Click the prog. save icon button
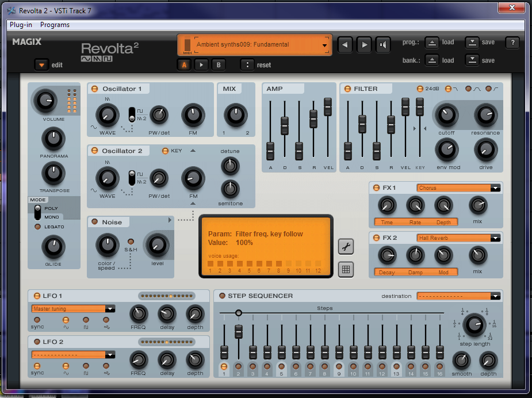 click(x=472, y=43)
